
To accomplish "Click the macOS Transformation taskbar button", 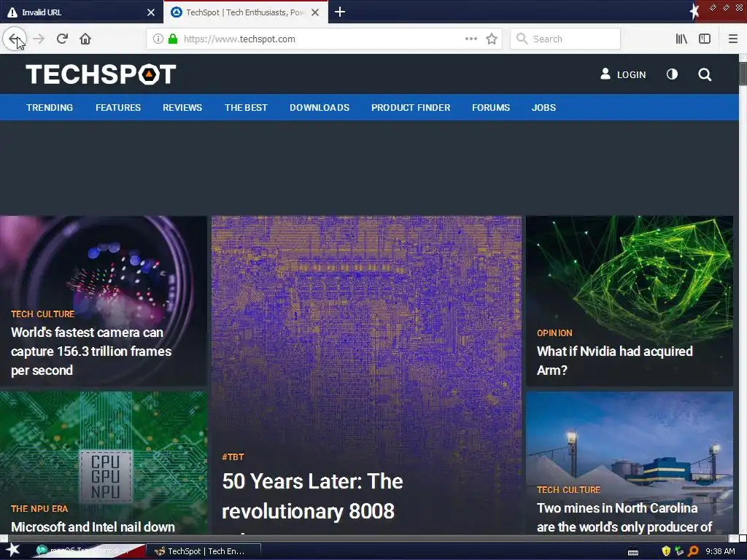I will point(88,551).
